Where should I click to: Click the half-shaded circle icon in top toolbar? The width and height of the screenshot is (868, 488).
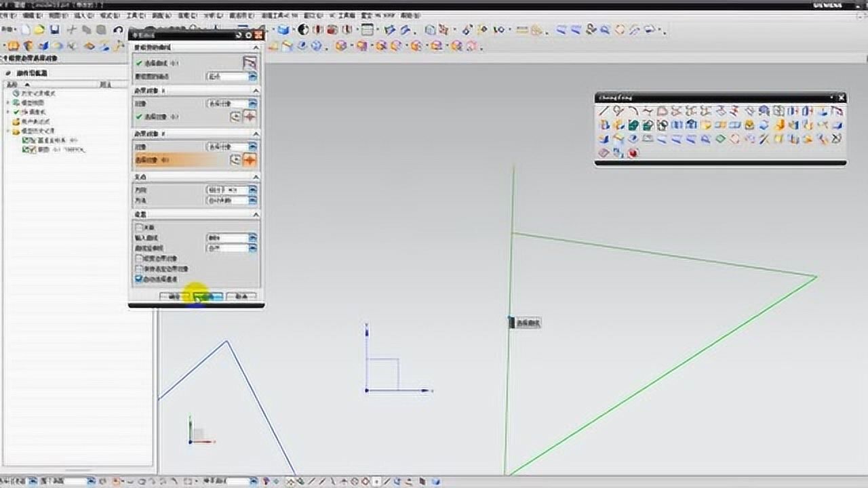pyautogui.click(x=302, y=30)
